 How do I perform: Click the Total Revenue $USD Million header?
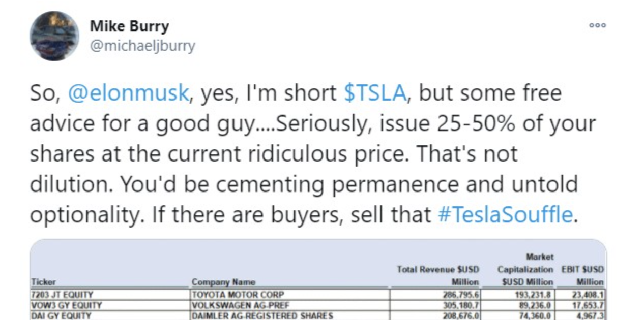(438, 276)
